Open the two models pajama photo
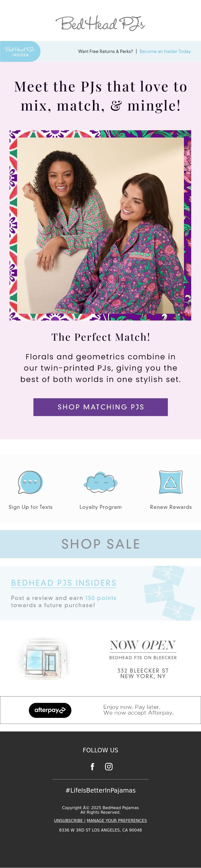The height and width of the screenshot is (868, 201). tap(100, 225)
